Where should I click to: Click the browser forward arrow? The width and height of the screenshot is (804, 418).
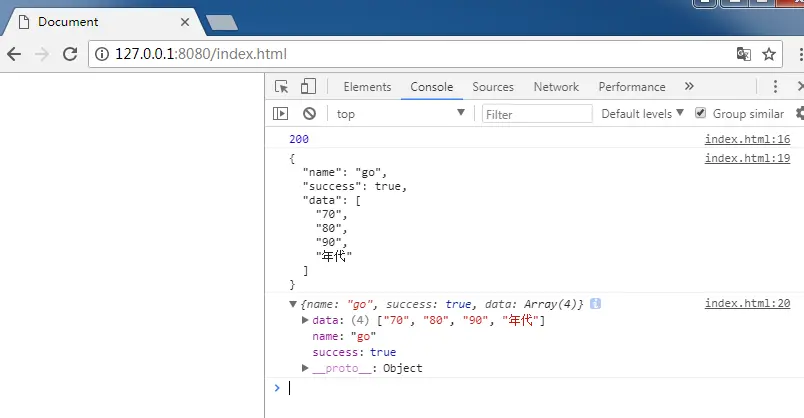pyautogui.click(x=42, y=54)
